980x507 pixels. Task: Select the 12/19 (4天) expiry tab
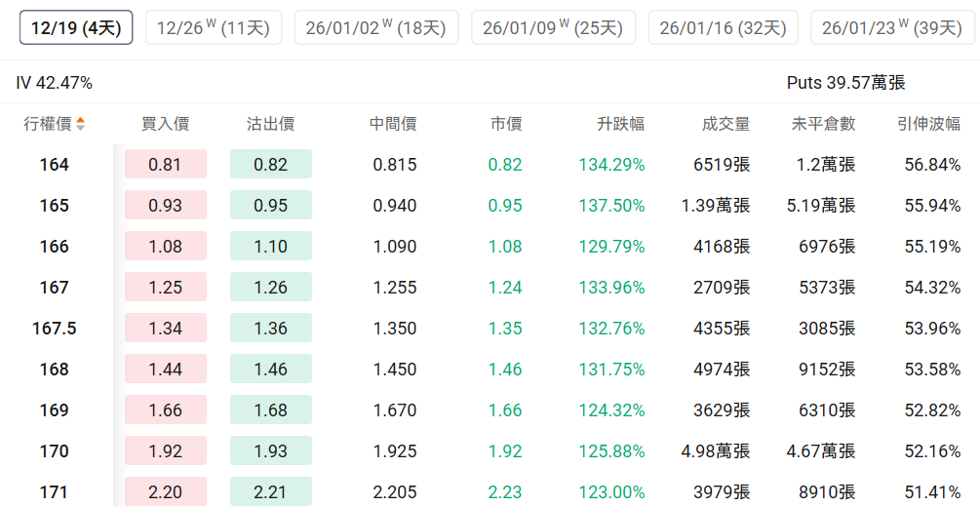(x=76, y=27)
